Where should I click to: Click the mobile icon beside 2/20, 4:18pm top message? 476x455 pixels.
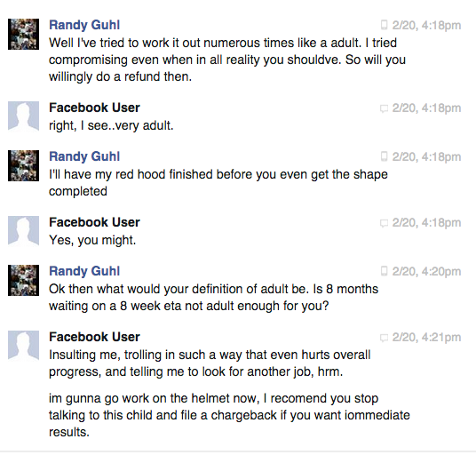[384, 25]
